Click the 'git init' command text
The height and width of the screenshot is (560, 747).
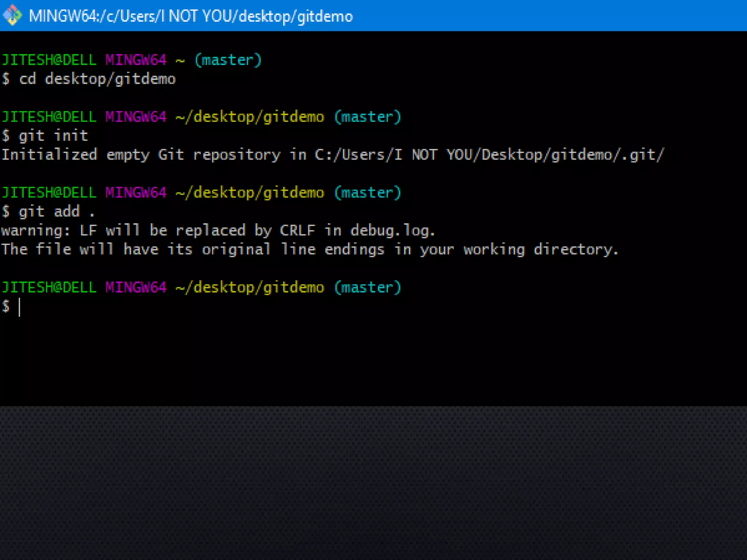pos(53,136)
